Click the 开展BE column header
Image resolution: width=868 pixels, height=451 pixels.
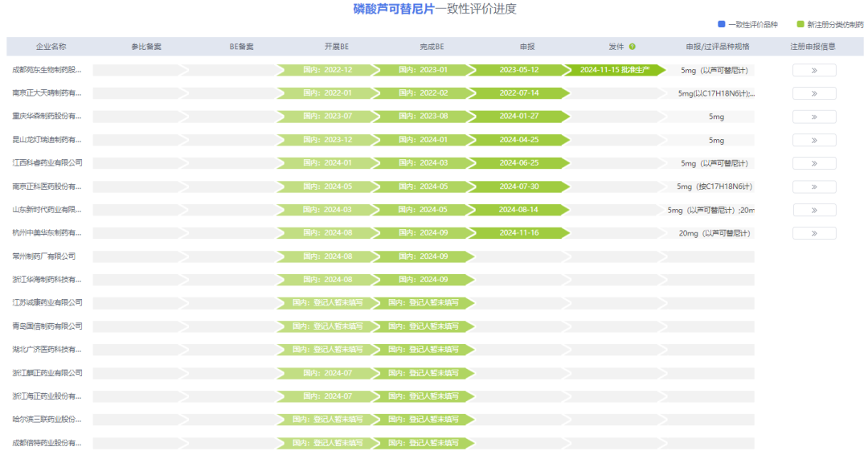(x=337, y=47)
